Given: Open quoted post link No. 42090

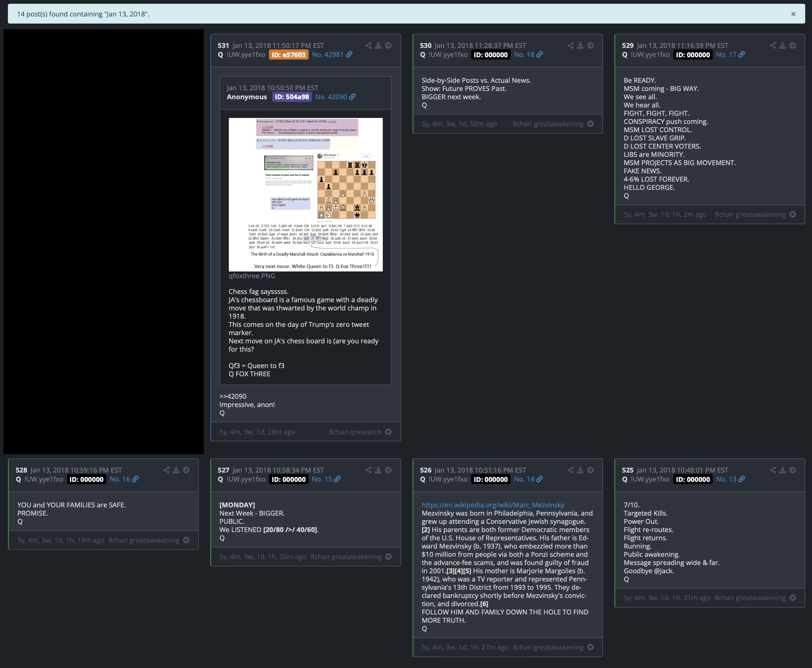Looking at the screenshot, I should [335, 97].
